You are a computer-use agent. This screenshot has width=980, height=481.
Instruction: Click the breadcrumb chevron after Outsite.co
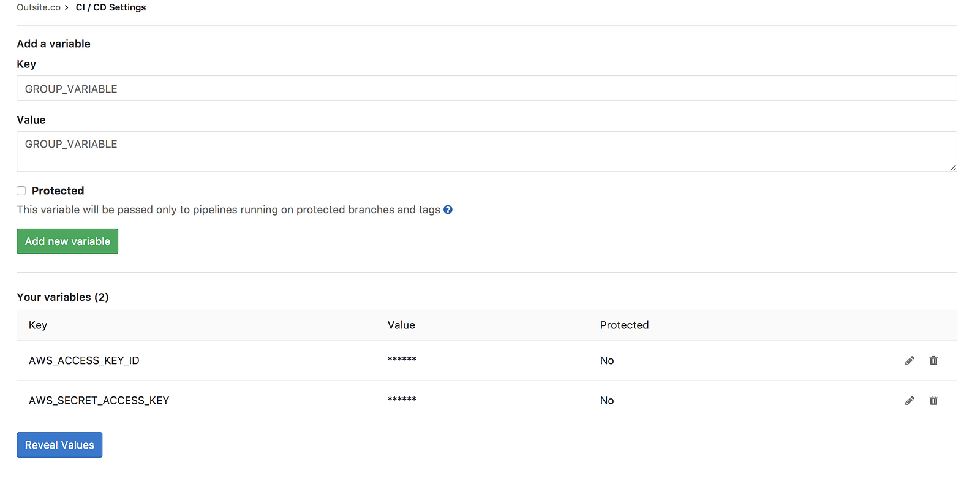pyautogui.click(x=67, y=7)
